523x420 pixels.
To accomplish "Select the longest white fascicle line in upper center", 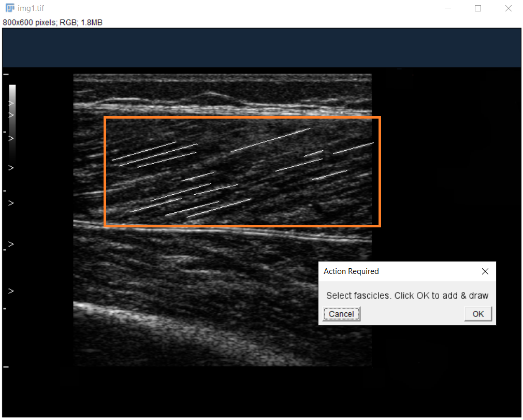I will [x=270, y=140].
